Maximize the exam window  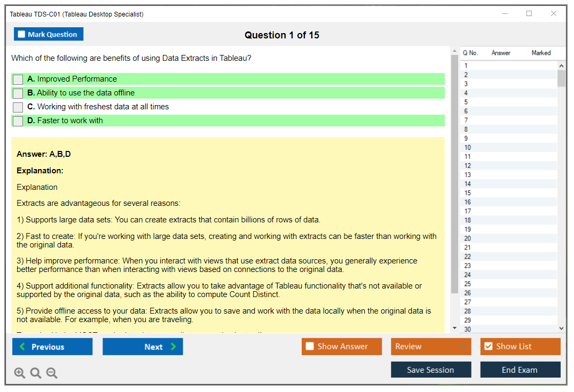click(x=529, y=14)
